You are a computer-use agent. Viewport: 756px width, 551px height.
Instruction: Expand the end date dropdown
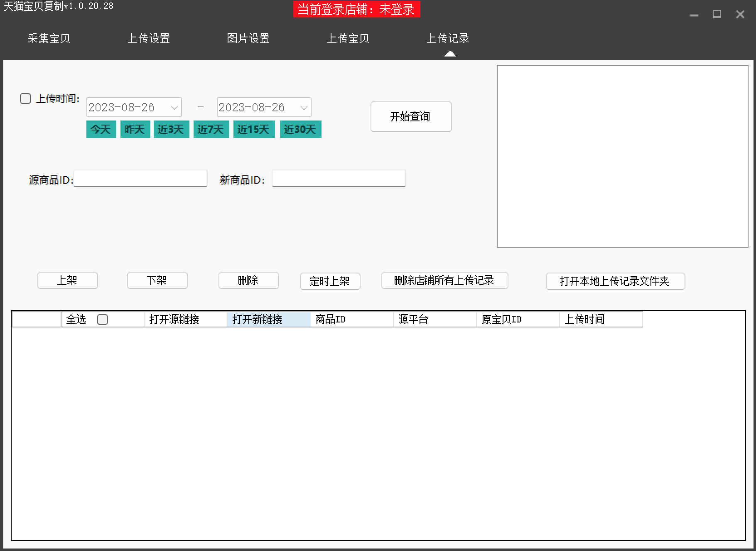(304, 108)
